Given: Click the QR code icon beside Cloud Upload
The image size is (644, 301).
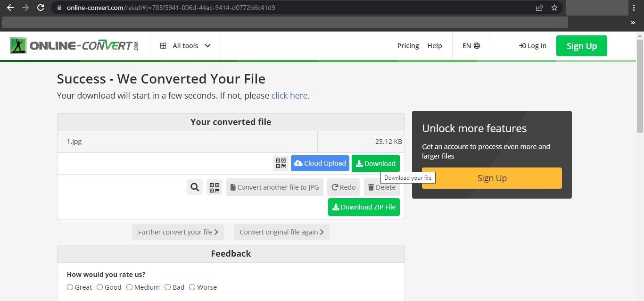Looking at the screenshot, I should click(281, 163).
